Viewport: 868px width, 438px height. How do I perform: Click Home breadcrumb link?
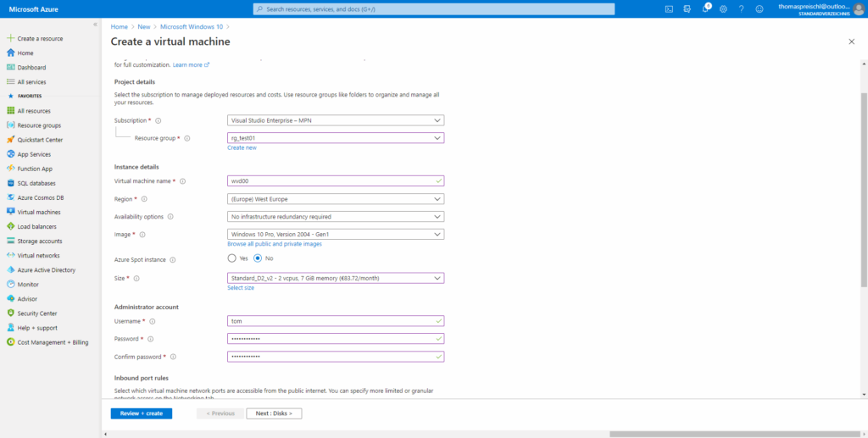pyautogui.click(x=119, y=26)
